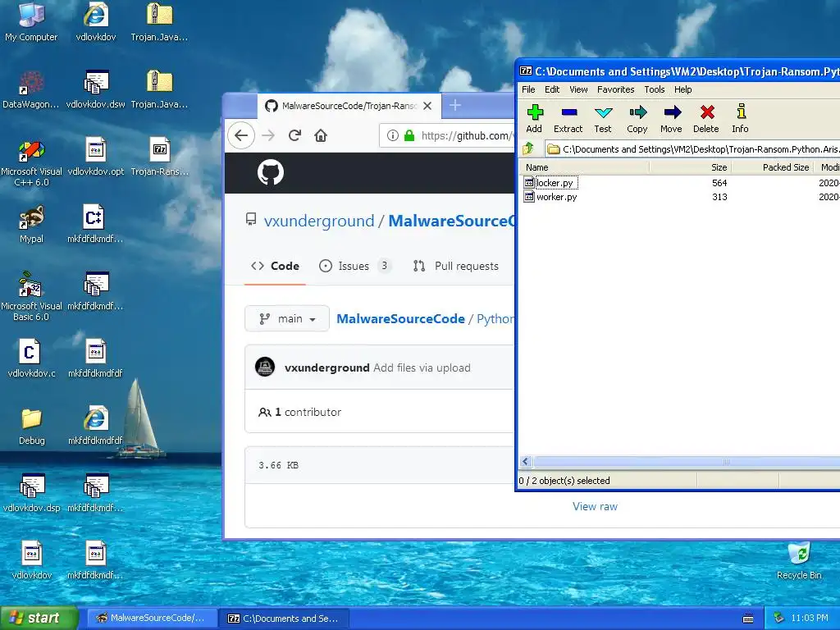Open the Start menu

pos(39,619)
